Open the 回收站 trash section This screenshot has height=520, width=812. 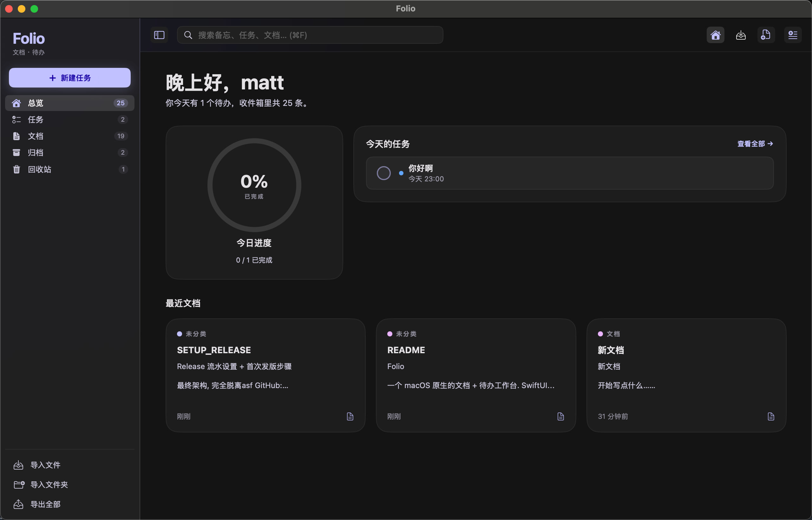(x=69, y=169)
